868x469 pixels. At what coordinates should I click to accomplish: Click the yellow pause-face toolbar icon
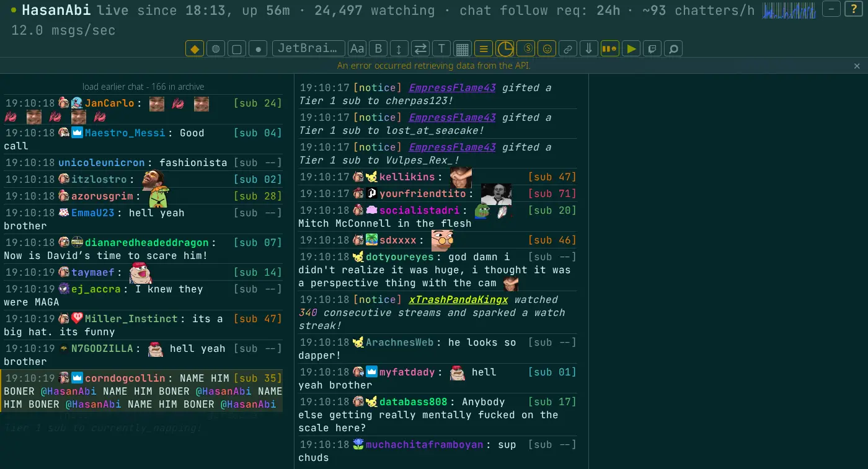click(610, 48)
